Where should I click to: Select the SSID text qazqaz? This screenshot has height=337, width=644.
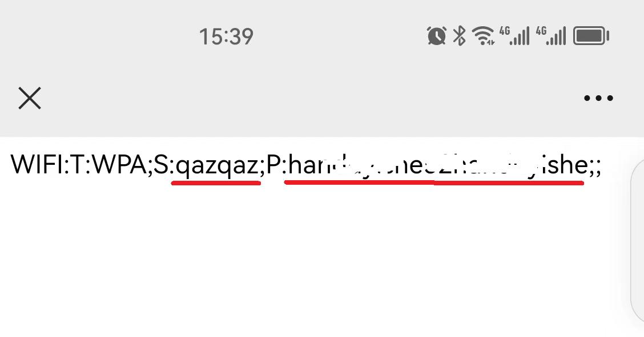pyautogui.click(x=217, y=166)
